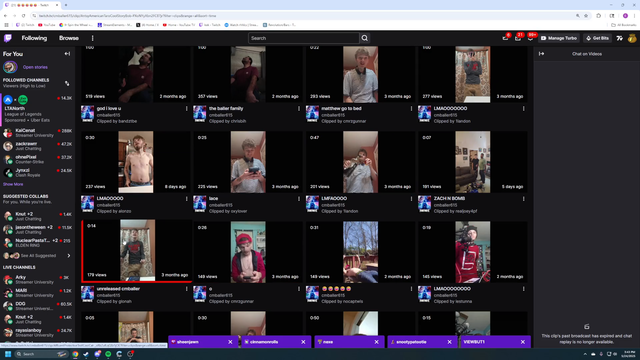Viewport: 640px width, 360px height.
Task: Open ohnePixel channel in sidebar
Action: (38, 159)
